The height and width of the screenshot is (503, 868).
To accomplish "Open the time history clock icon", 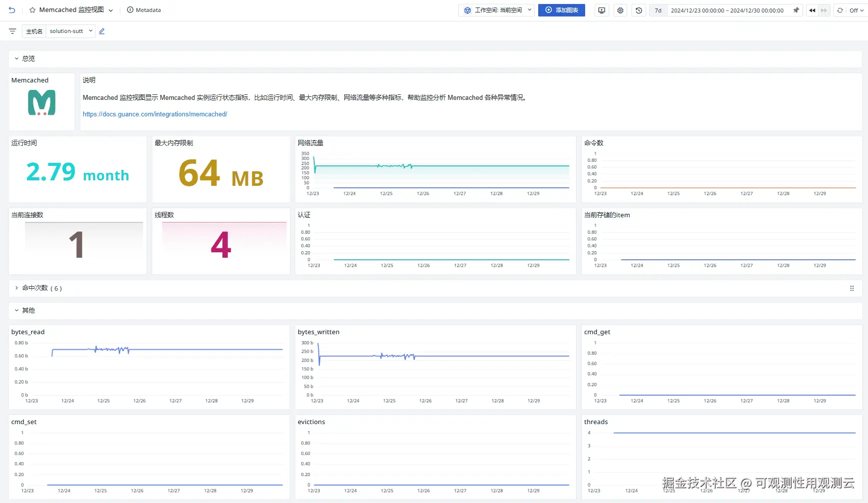I will point(639,10).
